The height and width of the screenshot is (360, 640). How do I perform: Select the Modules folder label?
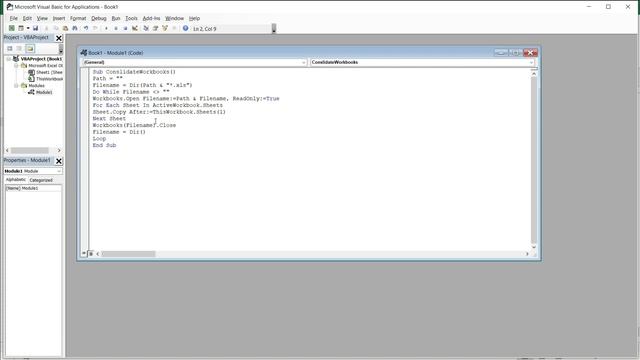(x=36, y=85)
